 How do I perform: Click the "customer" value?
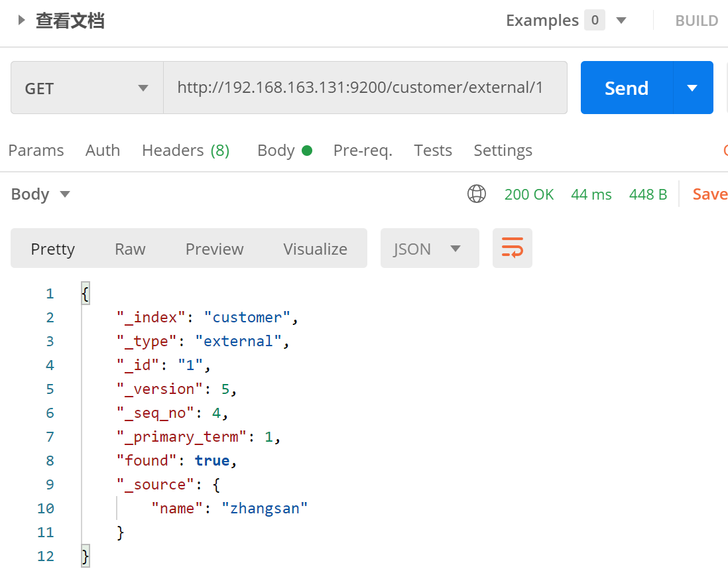point(247,318)
